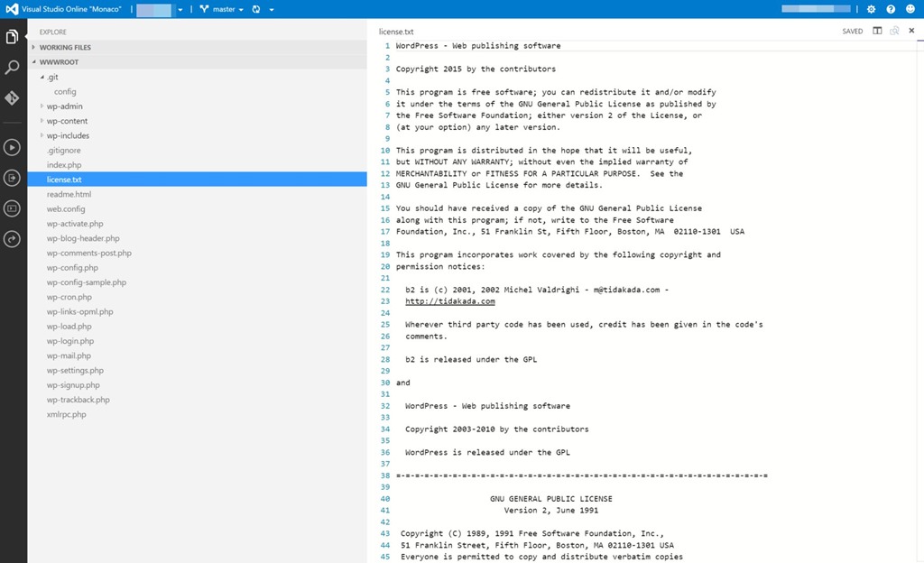The width and height of the screenshot is (924, 563).
Task: Open the Search icon in sidebar
Action: (x=13, y=68)
